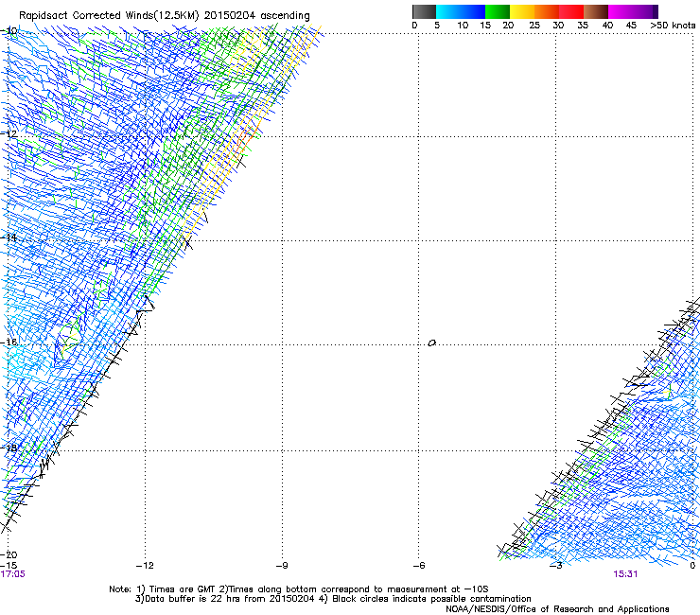Click the 'Note: 1) Times are GMT' line
Viewport: 700px width, 615px height.
(298, 589)
